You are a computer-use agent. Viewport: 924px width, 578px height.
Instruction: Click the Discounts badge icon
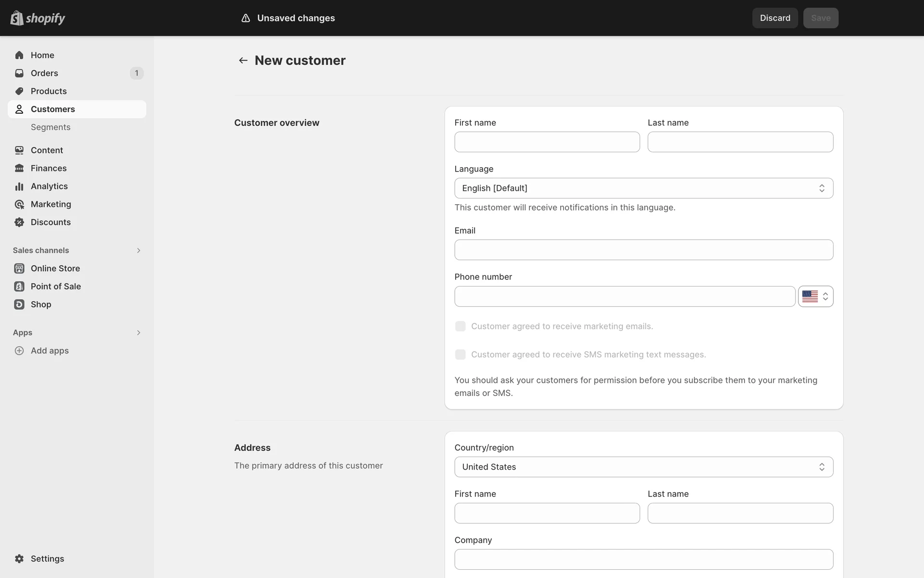pyautogui.click(x=19, y=222)
